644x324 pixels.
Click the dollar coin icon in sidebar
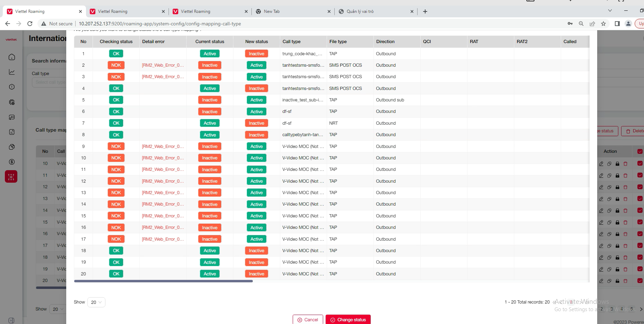tap(11, 162)
